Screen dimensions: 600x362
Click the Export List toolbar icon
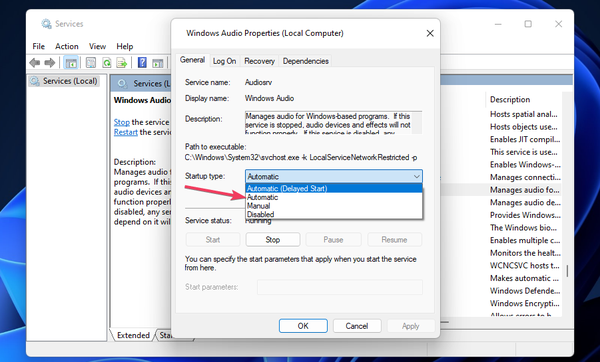pos(122,62)
